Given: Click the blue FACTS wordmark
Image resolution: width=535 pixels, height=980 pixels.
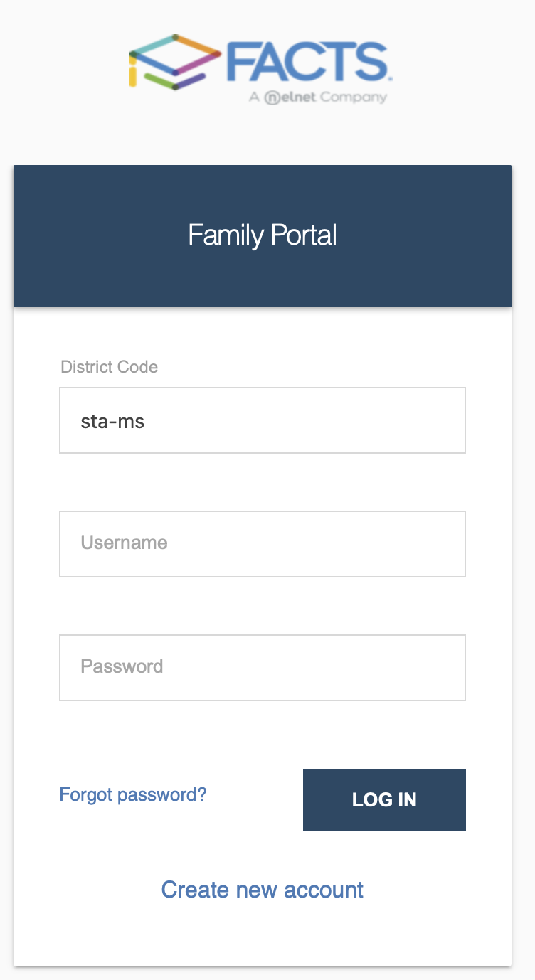Looking at the screenshot, I should (x=307, y=62).
